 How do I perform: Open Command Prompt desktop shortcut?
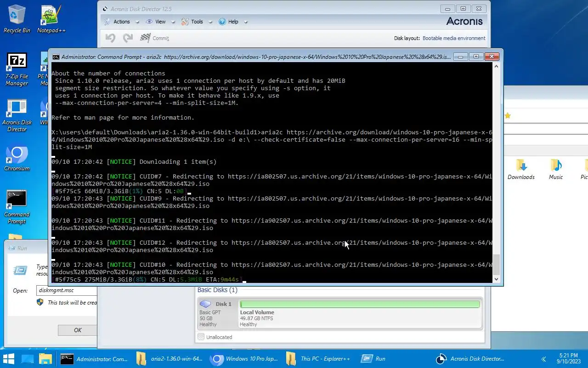17,207
